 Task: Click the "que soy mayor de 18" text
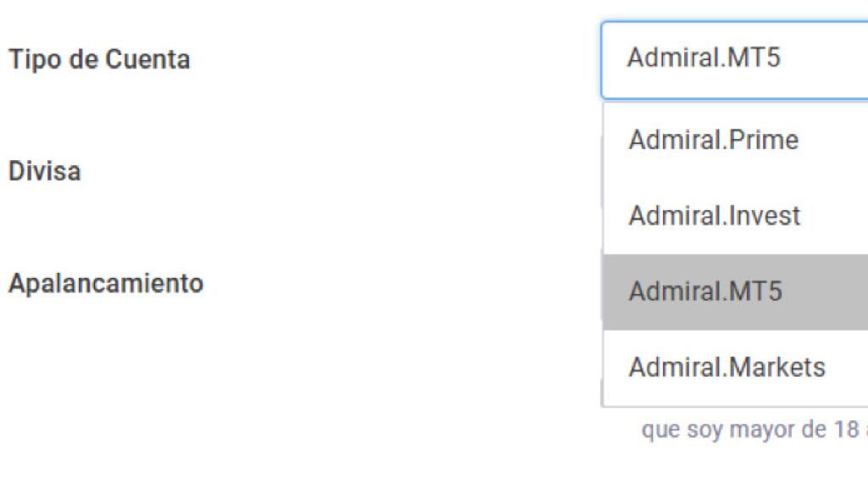750,430
